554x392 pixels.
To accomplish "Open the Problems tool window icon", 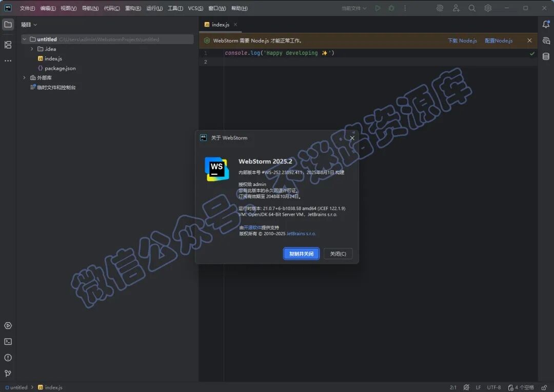I will (8, 358).
